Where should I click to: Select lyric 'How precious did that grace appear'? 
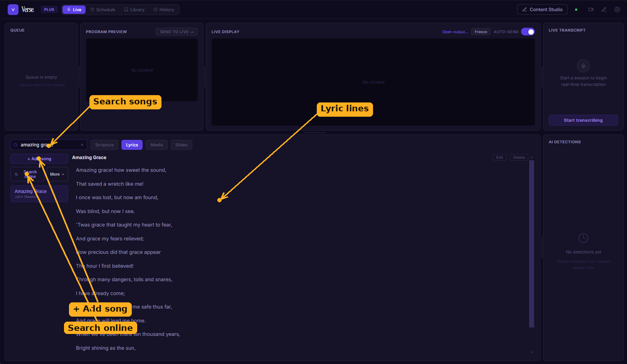point(118,252)
